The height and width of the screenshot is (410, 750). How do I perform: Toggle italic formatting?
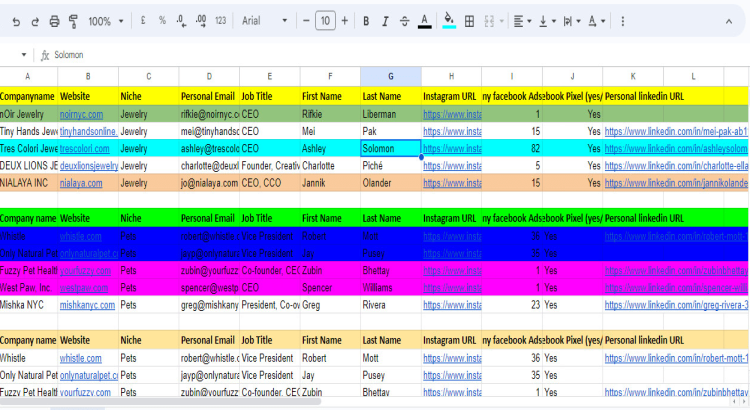[x=385, y=21]
